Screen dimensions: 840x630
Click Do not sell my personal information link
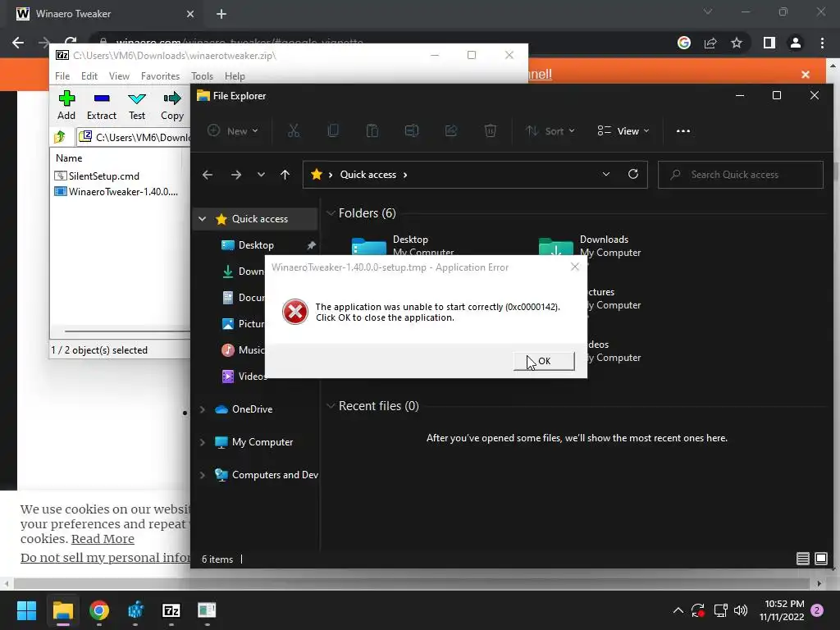pyautogui.click(x=105, y=558)
